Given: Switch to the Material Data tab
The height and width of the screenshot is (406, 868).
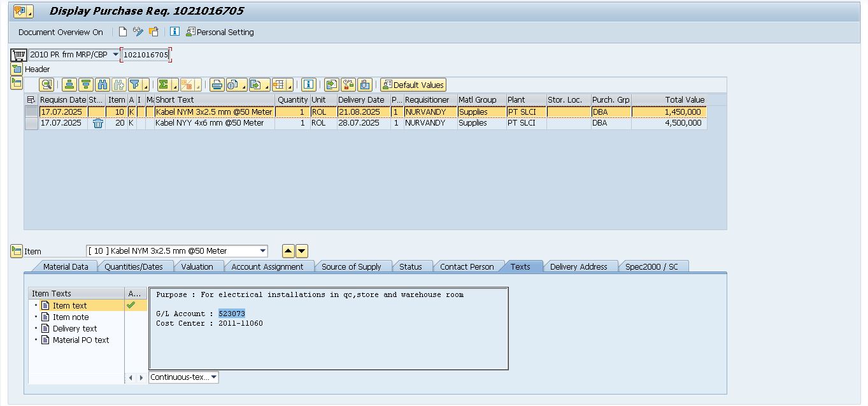Looking at the screenshot, I should 66,266.
